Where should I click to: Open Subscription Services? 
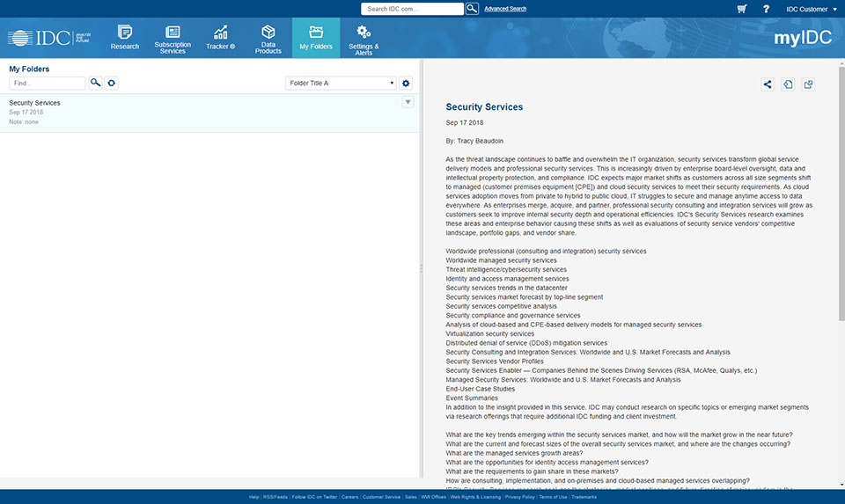pos(173,39)
